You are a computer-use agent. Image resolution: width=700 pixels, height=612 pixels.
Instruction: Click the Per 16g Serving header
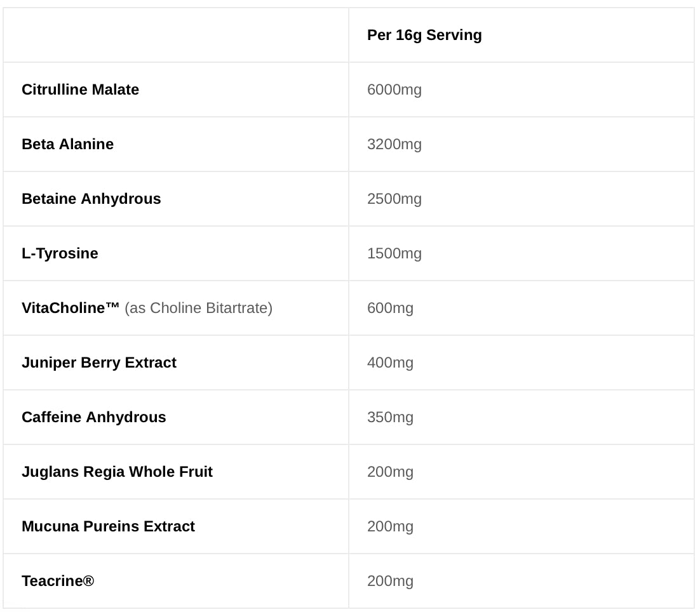[424, 36]
